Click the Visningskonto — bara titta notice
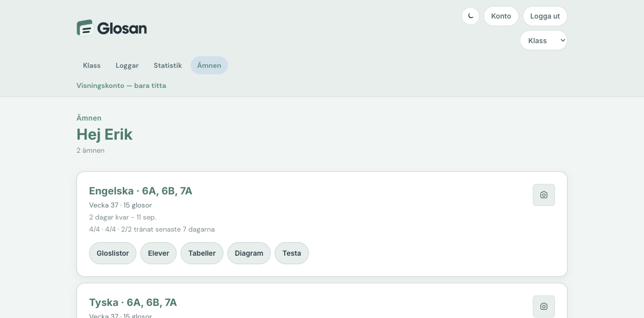 click(x=121, y=85)
